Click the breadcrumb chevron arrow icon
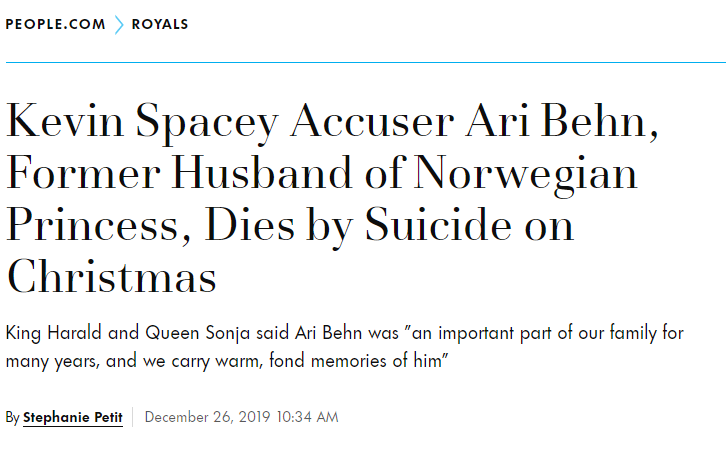This screenshot has height=457, width=726. (119, 24)
